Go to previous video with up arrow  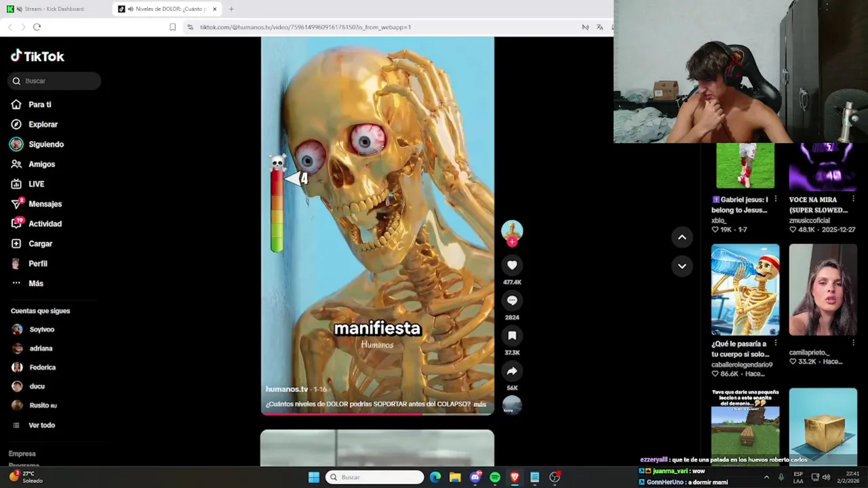point(682,237)
